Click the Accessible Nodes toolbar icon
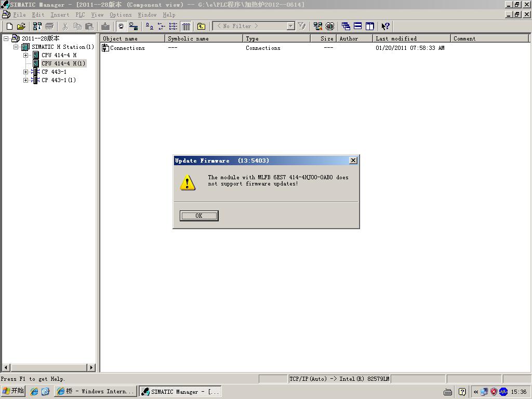 (37, 26)
